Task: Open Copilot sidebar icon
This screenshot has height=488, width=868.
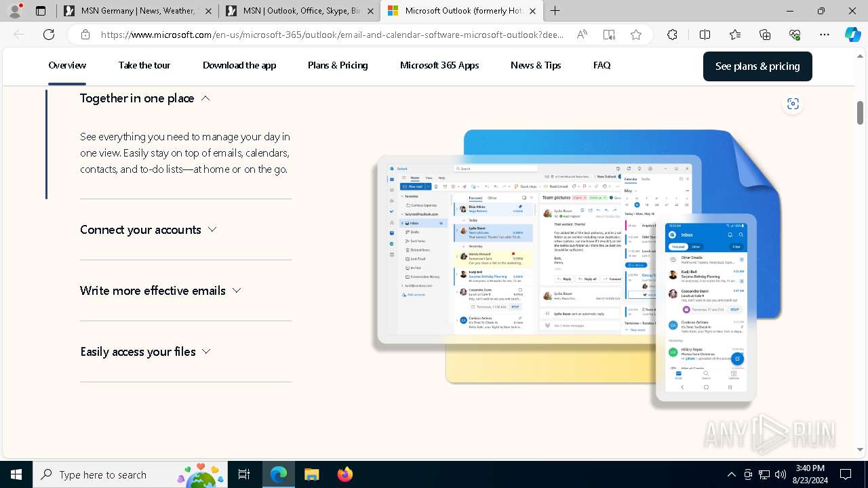Action: (852, 35)
